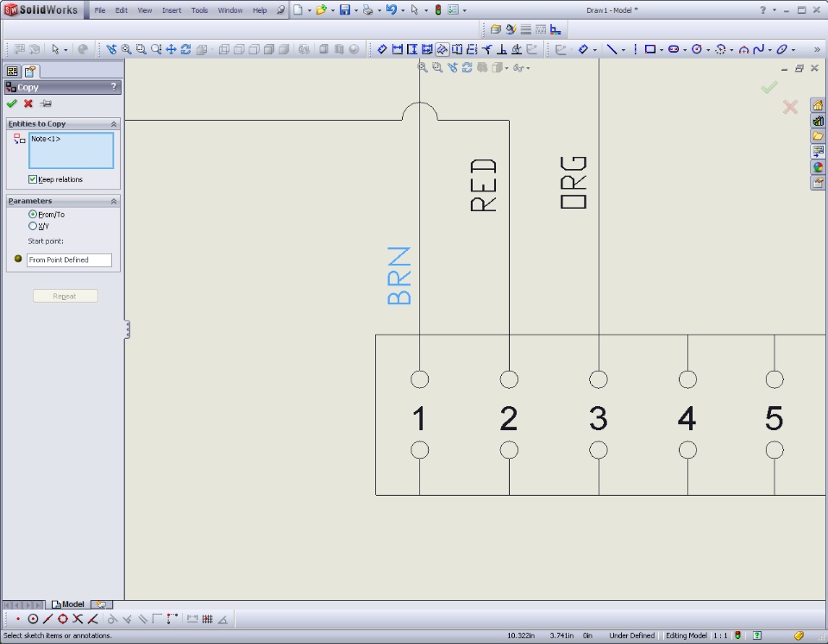Open the View menu
828x644 pixels.
145,10
